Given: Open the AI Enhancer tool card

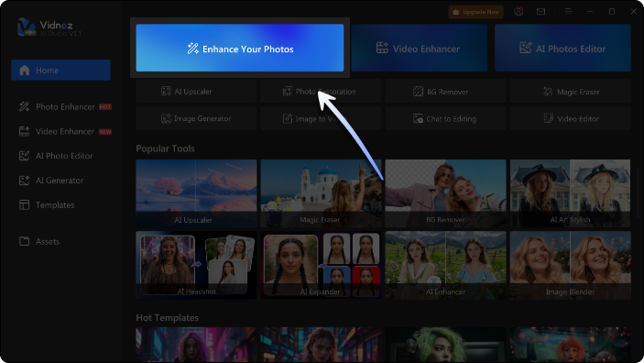Looking at the screenshot, I should pos(445,265).
